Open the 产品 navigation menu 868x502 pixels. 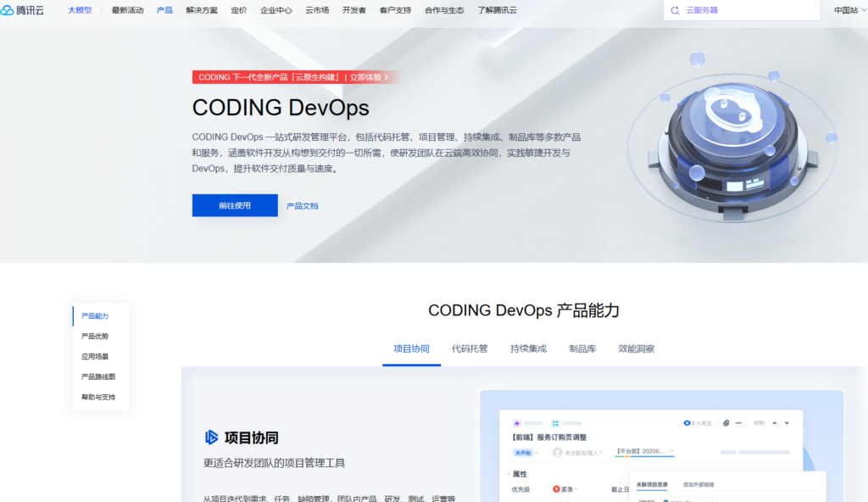coord(164,10)
